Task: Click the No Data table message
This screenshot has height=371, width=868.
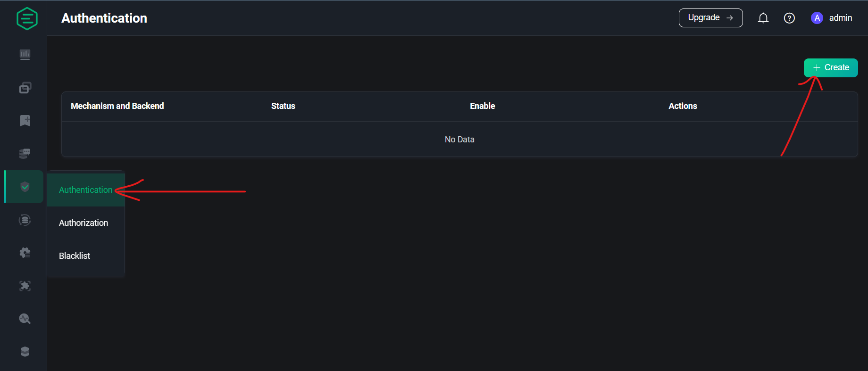Action: coord(459,140)
